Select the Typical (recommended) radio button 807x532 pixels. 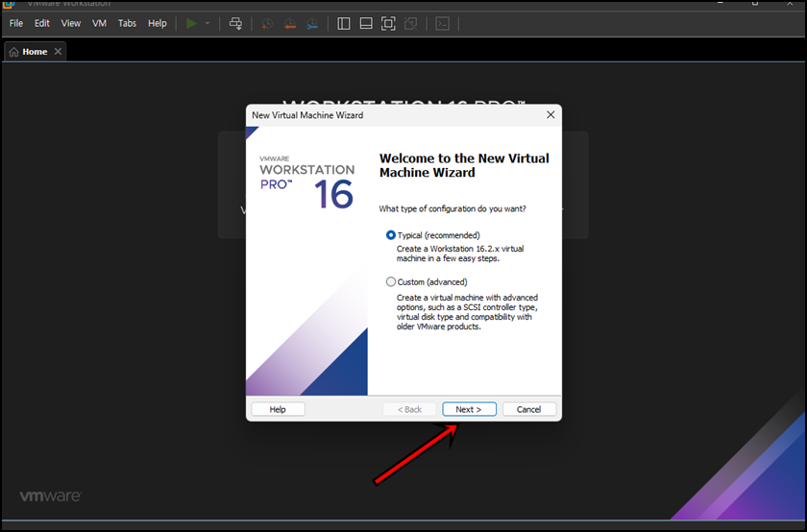pyautogui.click(x=391, y=235)
